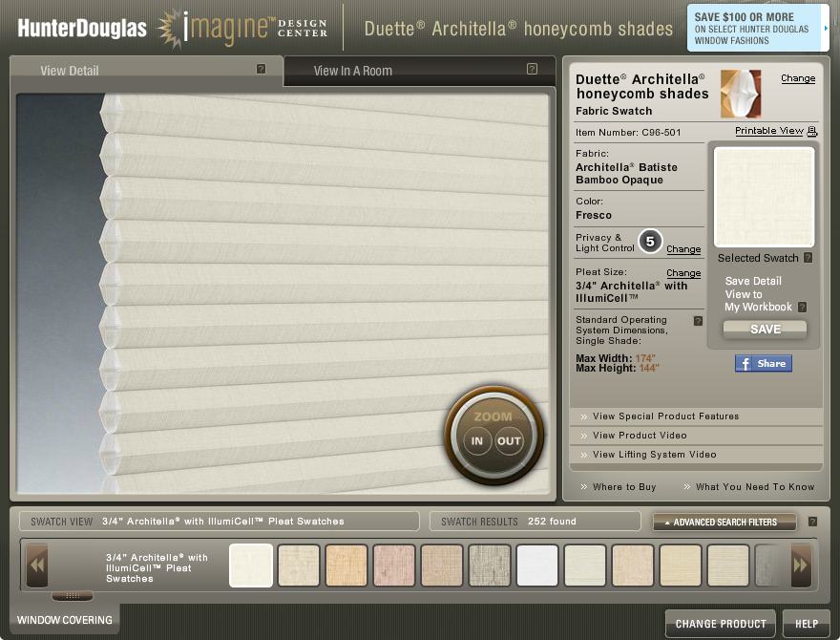
Task: Select the eleventh cream linen swatch
Action: [728, 565]
